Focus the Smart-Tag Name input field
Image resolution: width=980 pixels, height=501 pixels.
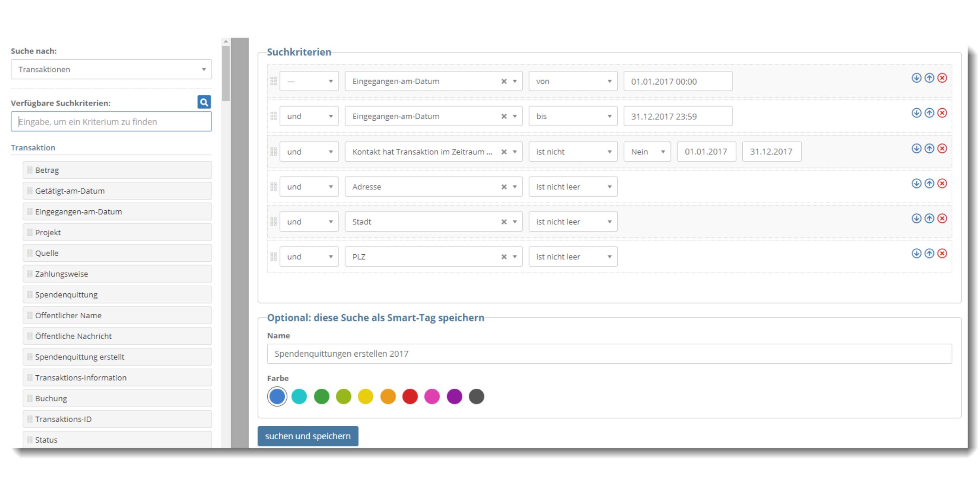point(609,354)
